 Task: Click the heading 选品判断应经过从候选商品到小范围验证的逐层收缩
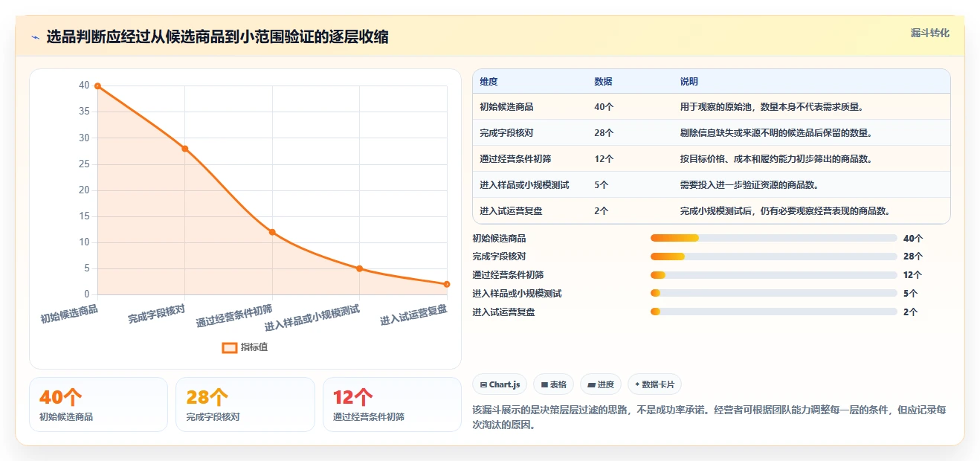[x=217, y=37]
